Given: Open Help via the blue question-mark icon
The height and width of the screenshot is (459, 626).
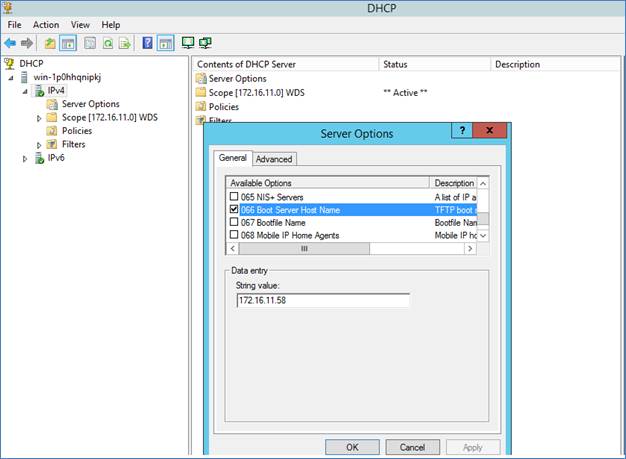Looking at the screenshot, I should tap(148, 43).
